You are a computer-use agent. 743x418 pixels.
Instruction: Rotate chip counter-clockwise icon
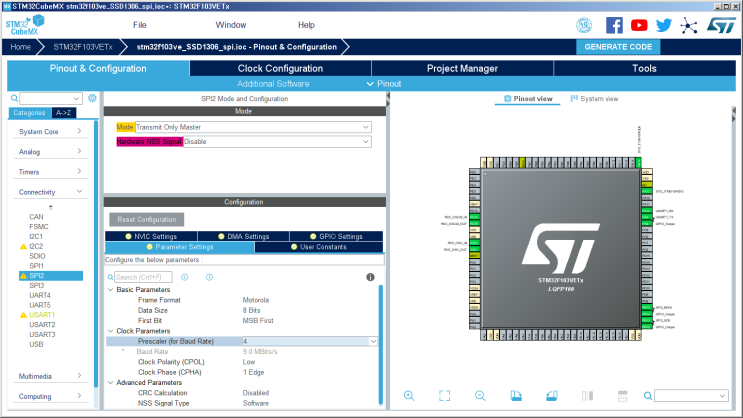552,396
